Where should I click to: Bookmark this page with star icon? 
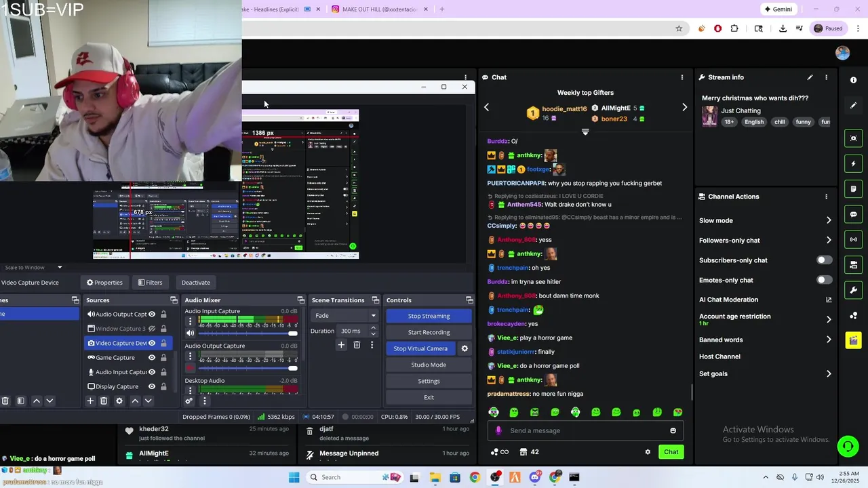pyautogui.click(x=679, y=28)
